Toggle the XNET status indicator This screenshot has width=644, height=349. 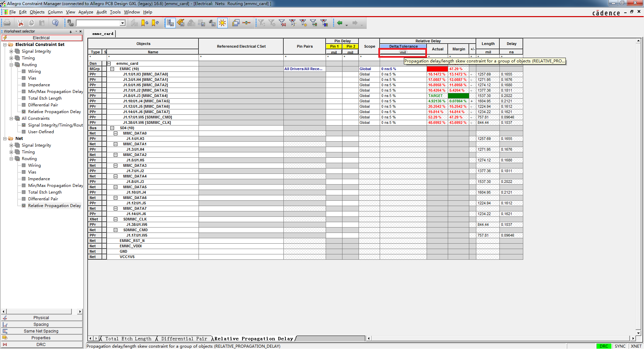(x=636, y=346)
